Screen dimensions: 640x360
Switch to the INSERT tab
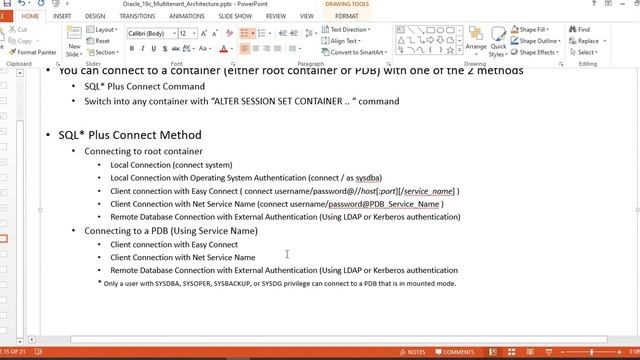click(x=62, y=16)
